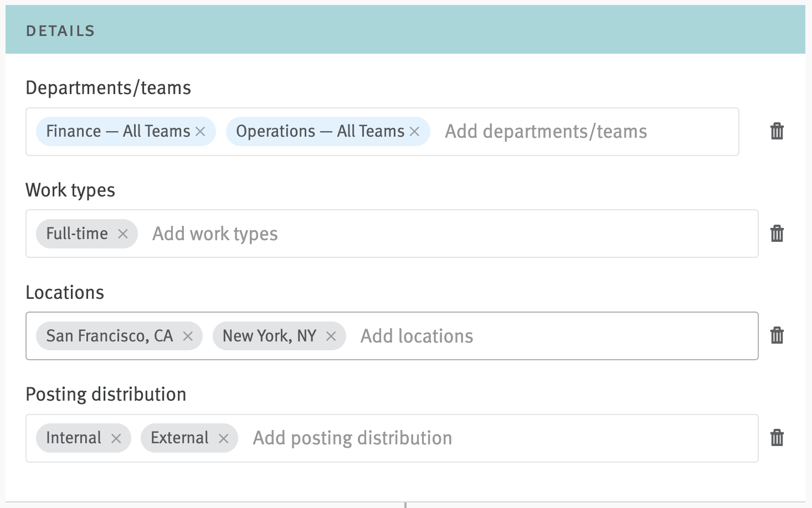Select the San Francisco, CA chip label
Viewport: 812px width, 508px height.
(x=109, y=336)
